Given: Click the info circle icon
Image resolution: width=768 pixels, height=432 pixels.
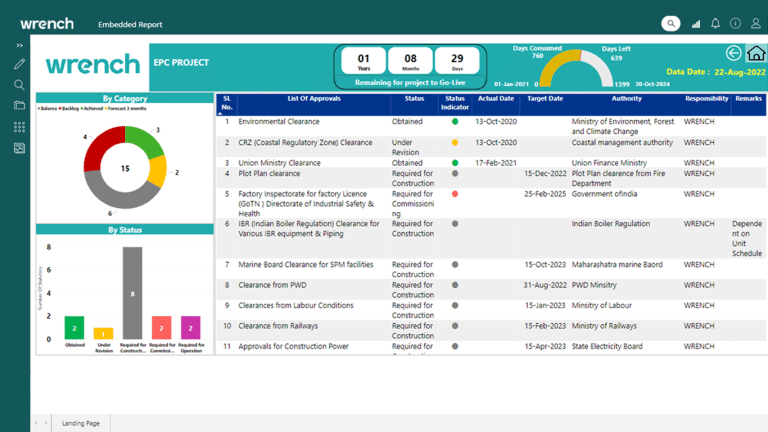Looking at the screenshot, I should (x=735, y=24).
